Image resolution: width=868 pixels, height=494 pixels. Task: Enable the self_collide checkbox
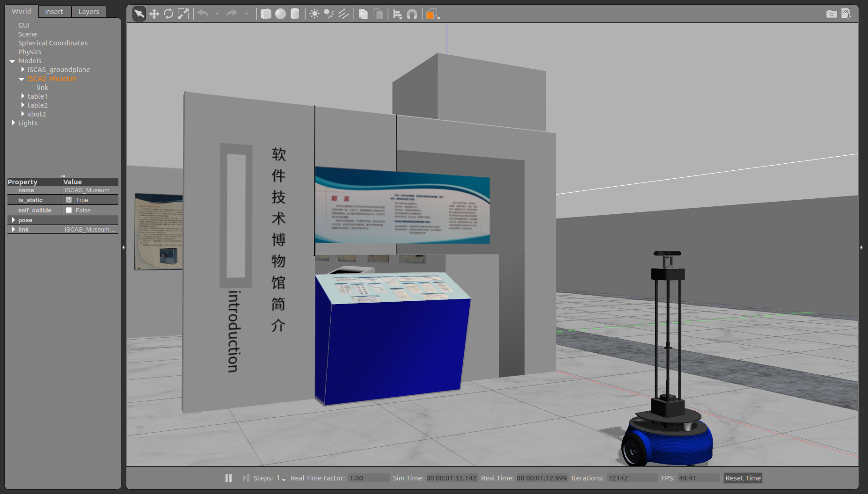69,211
